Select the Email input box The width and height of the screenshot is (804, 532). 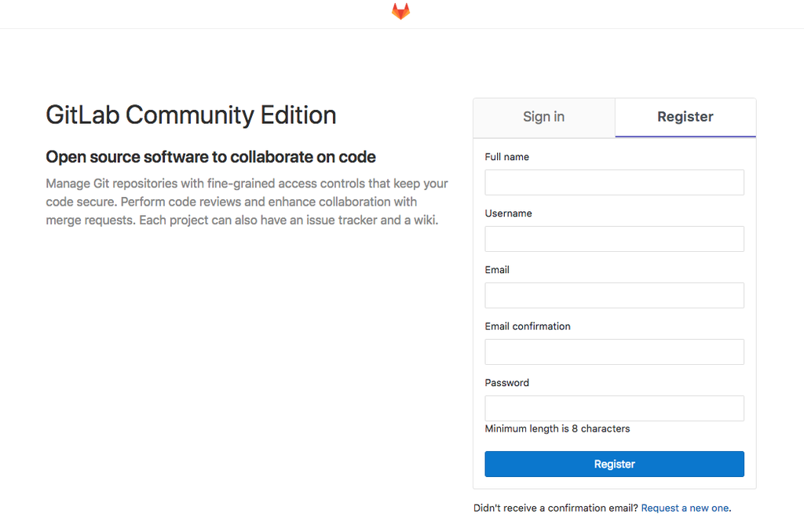614,295
